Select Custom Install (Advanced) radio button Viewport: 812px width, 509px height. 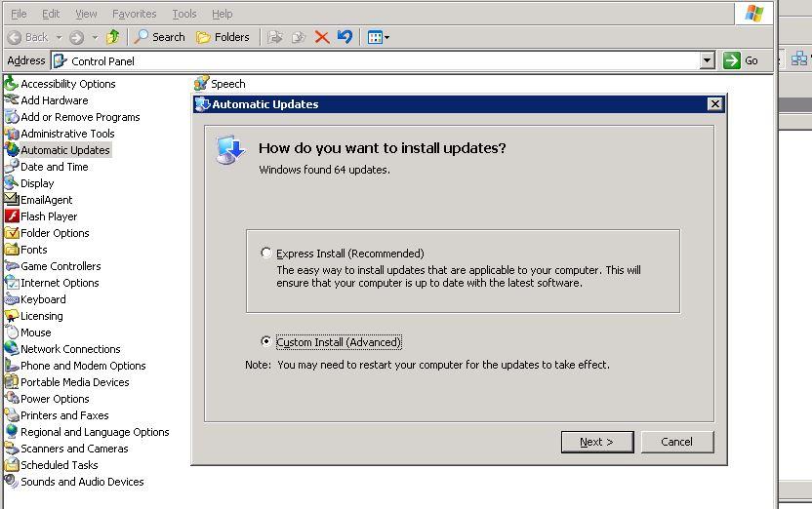pyautogui.click(x=265, y=341)
